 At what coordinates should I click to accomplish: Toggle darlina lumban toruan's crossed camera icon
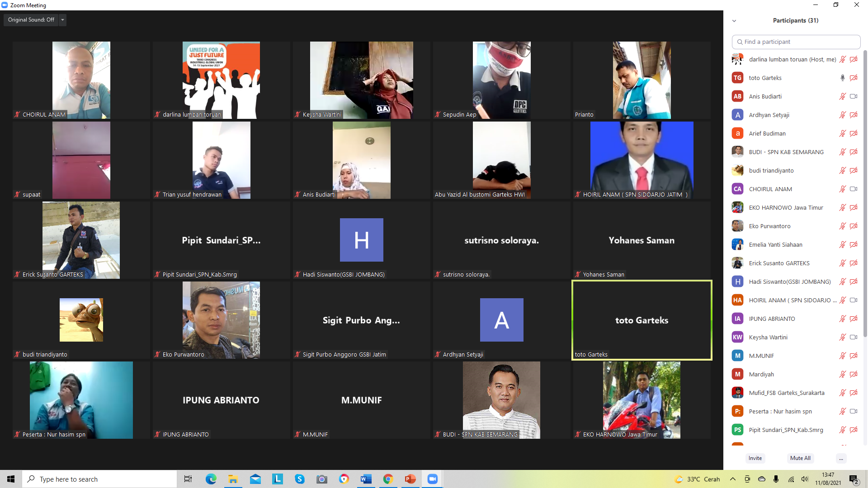pyautogui.click(x=854, y=59)
